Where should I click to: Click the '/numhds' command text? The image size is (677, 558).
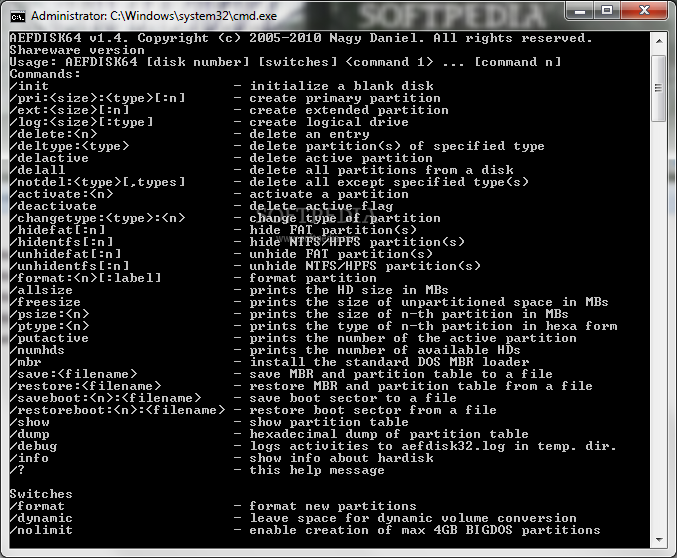38,350
